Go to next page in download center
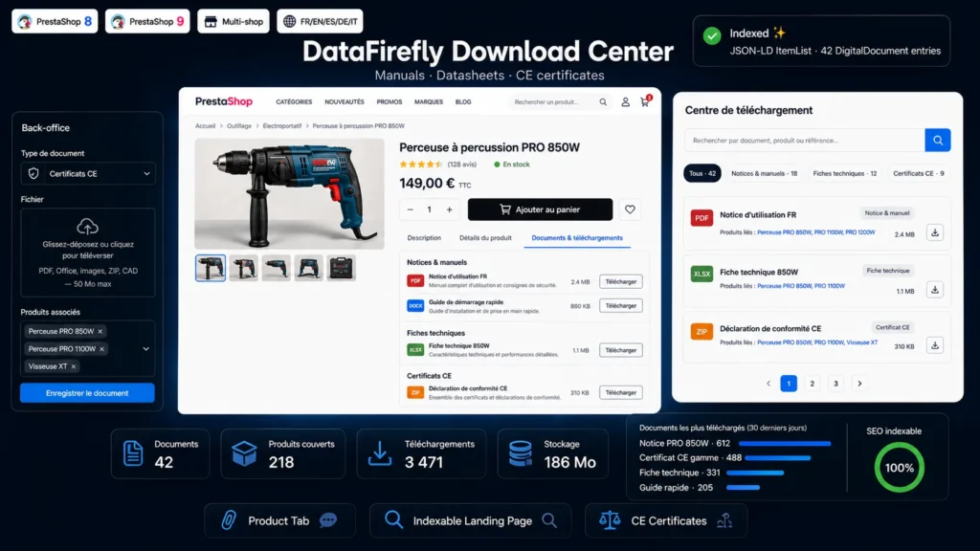This screenshot has width=980, height=551. [x=859, y=384]
